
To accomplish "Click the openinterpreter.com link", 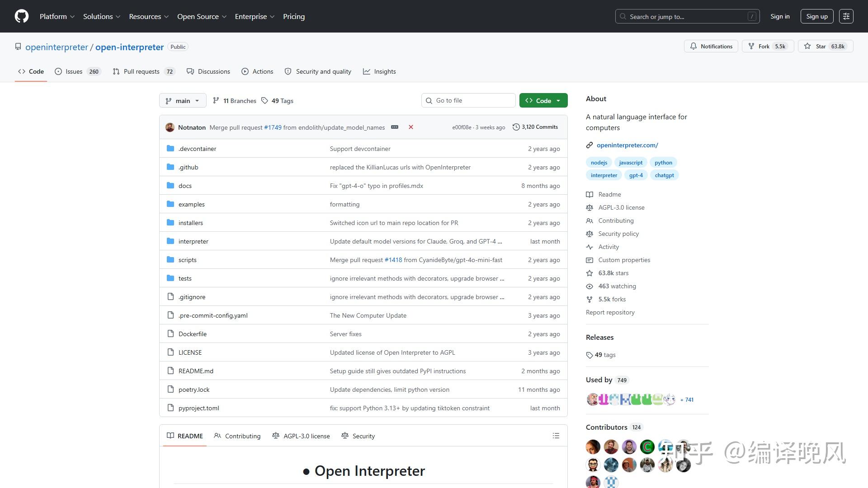I will click(x=627, y=145).
